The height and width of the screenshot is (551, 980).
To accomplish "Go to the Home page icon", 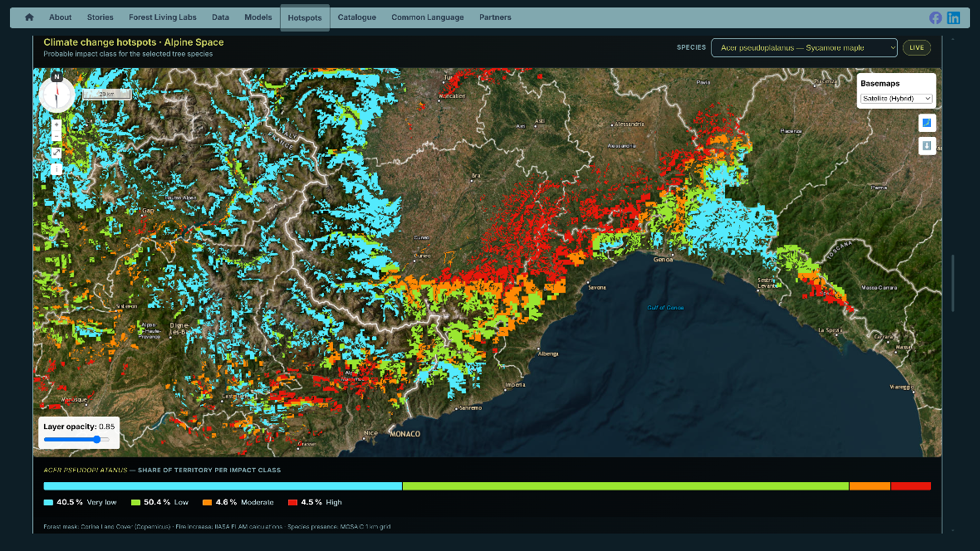I will [x=29, y=17].
